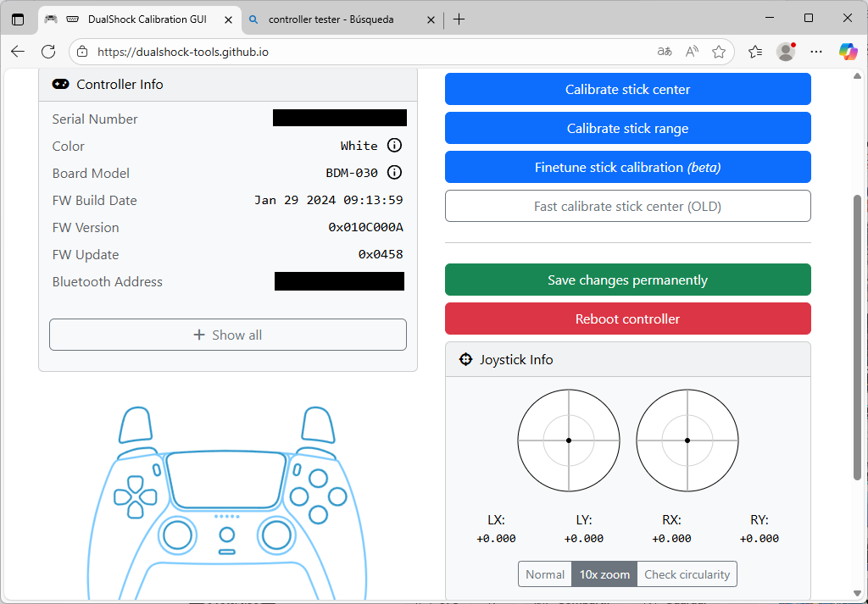Click Reboot controller button
This screenshot has height=604, width=868.
(628, 319)
